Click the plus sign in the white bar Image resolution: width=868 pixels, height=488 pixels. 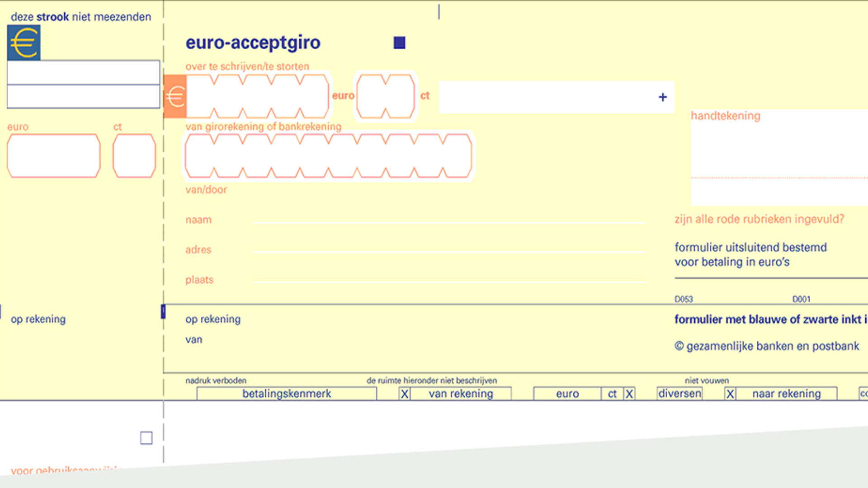point(663,97)
